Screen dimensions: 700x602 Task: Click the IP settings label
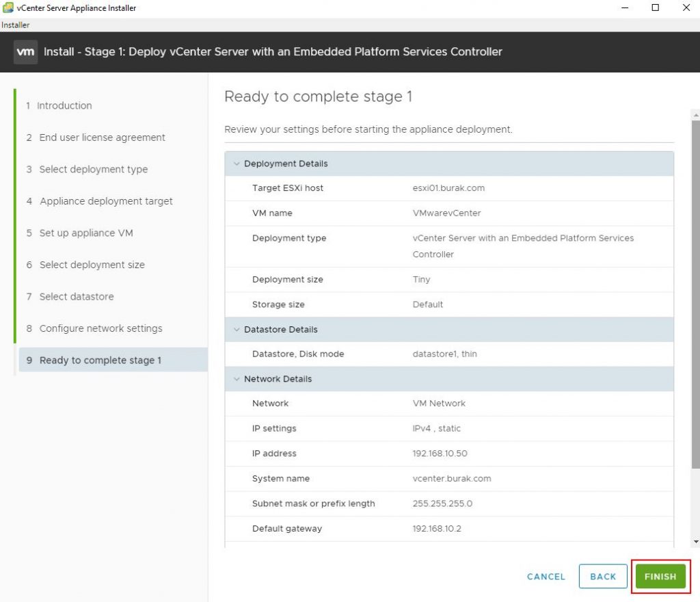coord(274,428)
